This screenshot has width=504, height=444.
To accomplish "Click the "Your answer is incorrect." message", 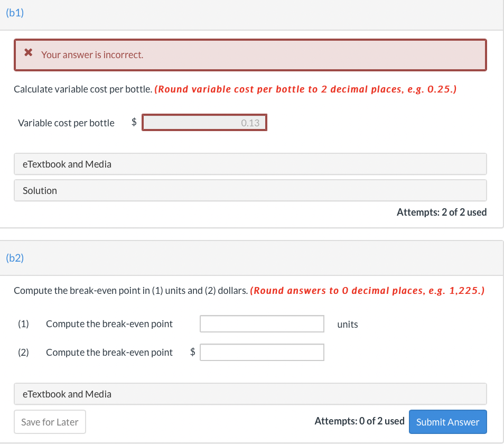I will tap(92, 54).
